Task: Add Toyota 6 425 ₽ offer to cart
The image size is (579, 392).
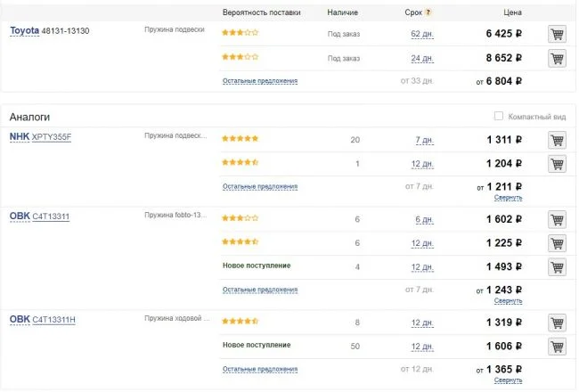Action: [557, 34]
